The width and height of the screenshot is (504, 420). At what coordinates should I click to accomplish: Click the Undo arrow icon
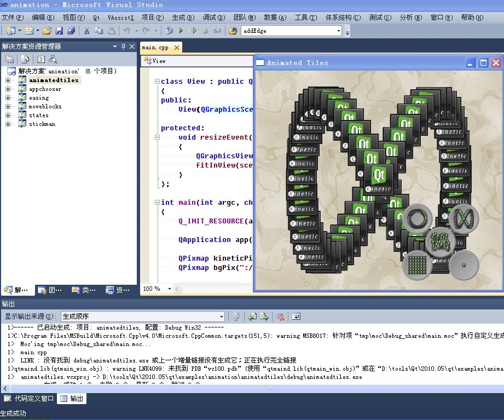click(x=126, y=31)
